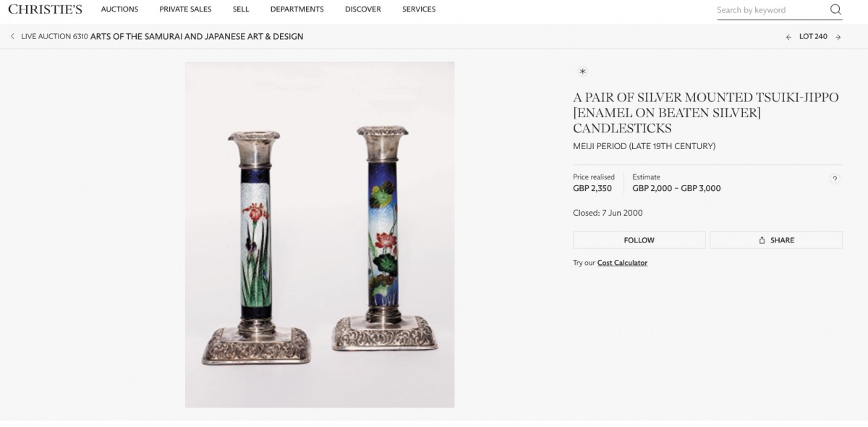Expand the Departments menu
Image resolution: width=868 pixels, height=427 pixels.
pos(297,9)
